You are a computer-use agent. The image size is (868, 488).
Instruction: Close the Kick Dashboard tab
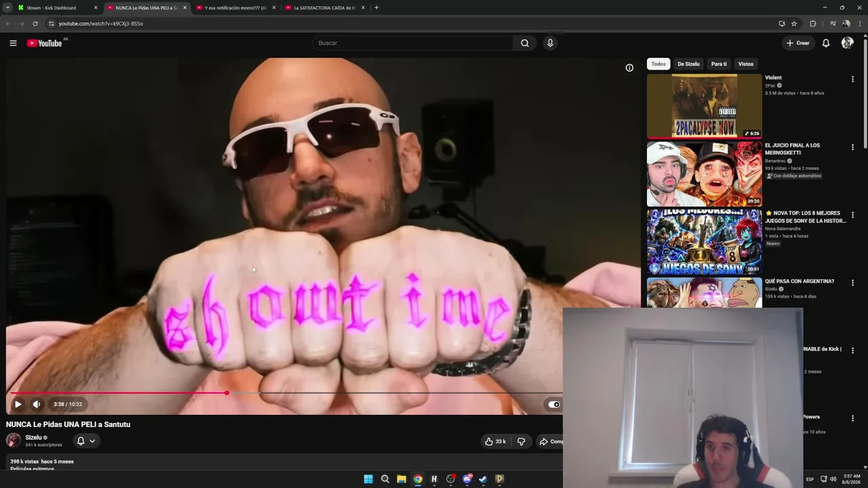click(x=96, y=7)
